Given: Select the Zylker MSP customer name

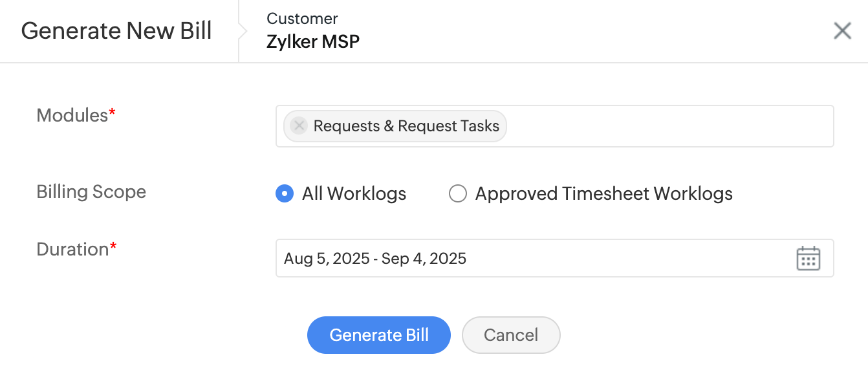Looking at the screenshot, I should click(313, 42).
